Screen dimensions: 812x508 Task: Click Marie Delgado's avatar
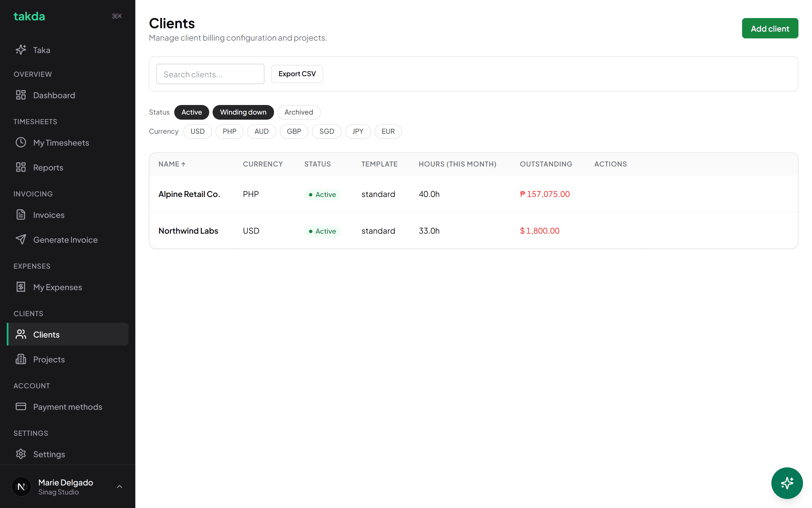click(21, 487)
